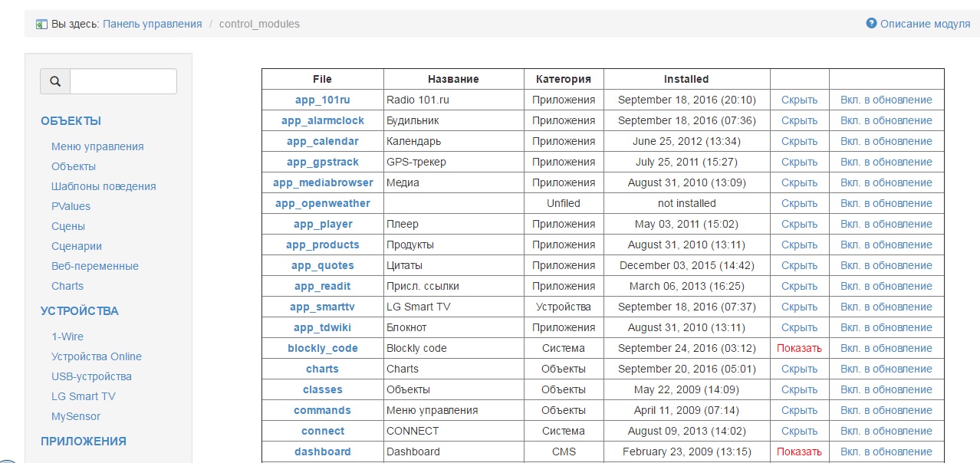980x463 pixels.
Task: Open the "Описание модуля" help link
Action: click(x=918, y=24)
